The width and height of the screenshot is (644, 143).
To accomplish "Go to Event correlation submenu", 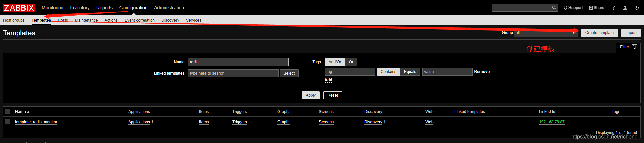I will [140, 20].
